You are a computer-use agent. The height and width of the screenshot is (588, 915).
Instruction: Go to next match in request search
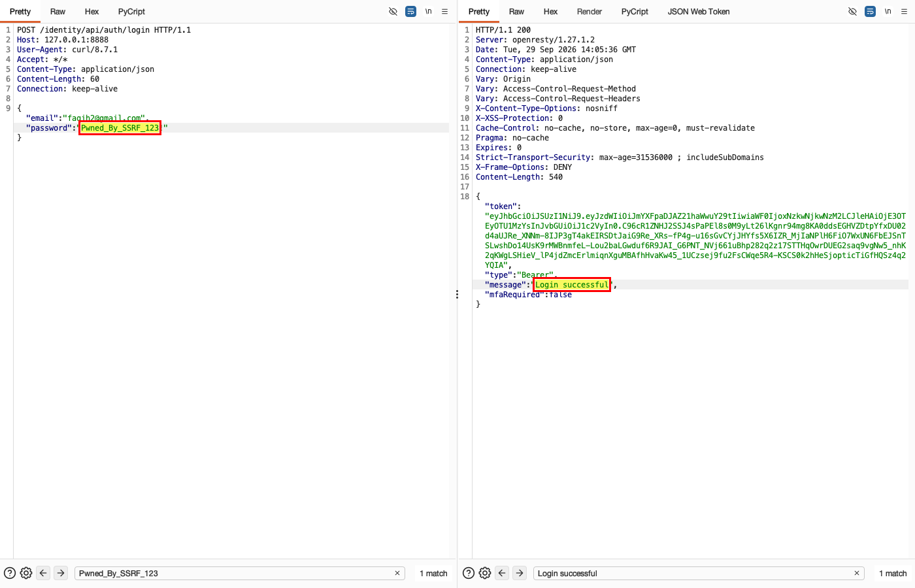pos(61,573)
